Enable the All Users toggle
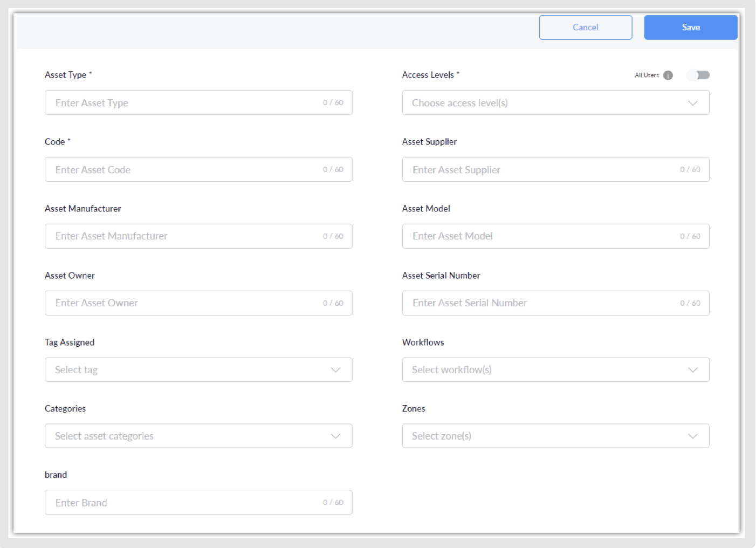This screenshot has height=548, width=756. point(698,76)
